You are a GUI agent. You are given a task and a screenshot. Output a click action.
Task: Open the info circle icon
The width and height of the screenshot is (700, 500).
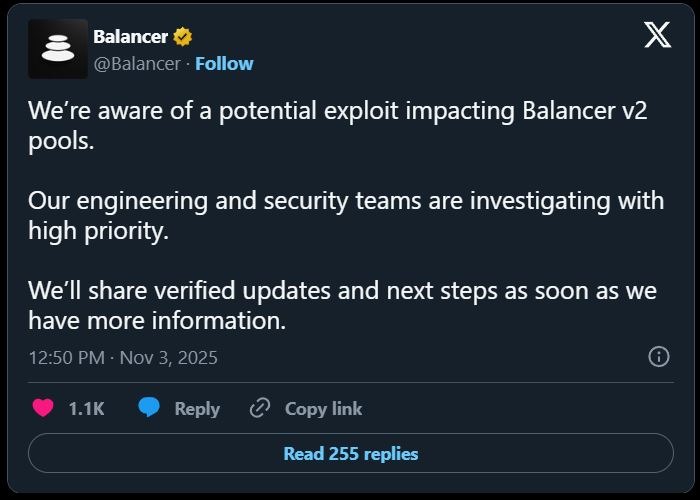click(x=659, y=357)
